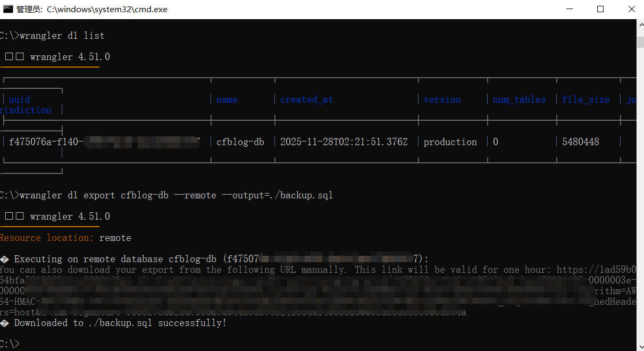Click the "Downloaded to ./backup.sql successfully!" message
This screenshot has width=644, height=351.
coord(120,323)
